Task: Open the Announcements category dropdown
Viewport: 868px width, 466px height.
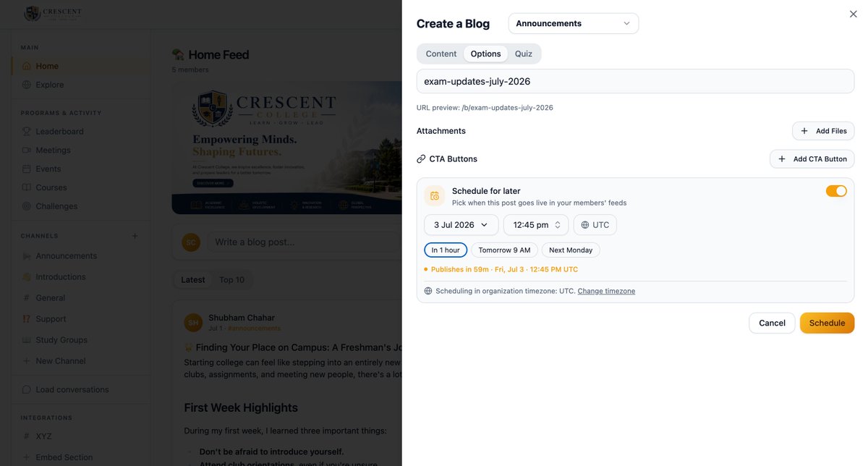Action: (574, 23)
